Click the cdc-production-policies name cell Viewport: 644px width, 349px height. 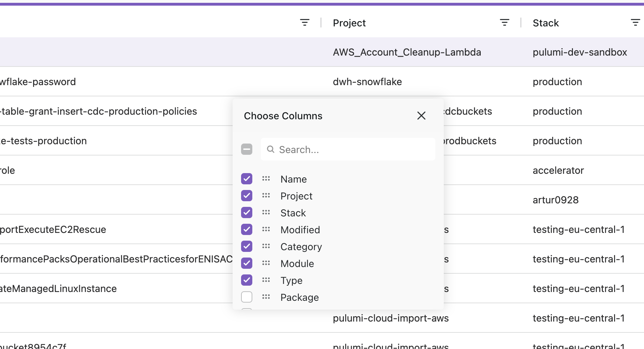(99, 111)
